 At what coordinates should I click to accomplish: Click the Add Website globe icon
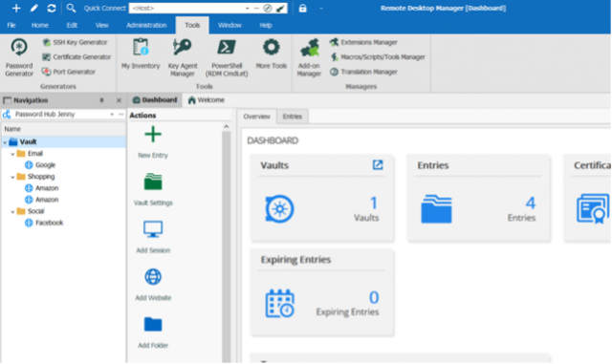[x=153, y=277]
